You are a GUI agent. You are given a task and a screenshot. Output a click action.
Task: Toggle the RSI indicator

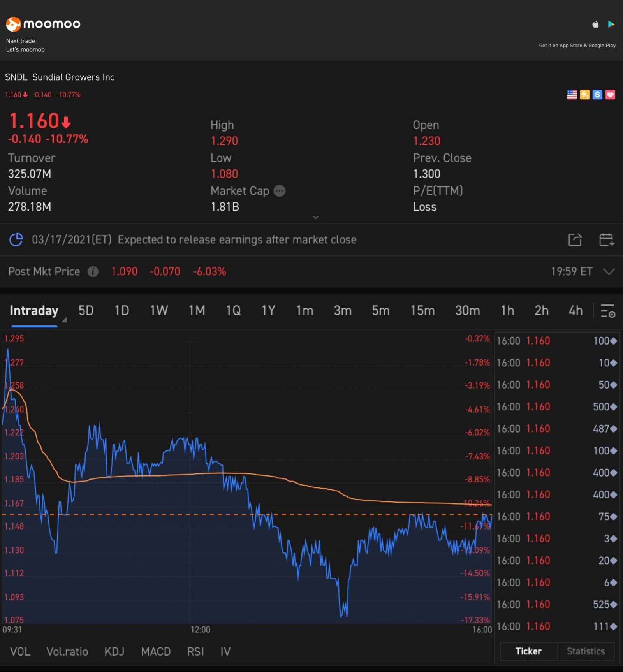point(195,651)
